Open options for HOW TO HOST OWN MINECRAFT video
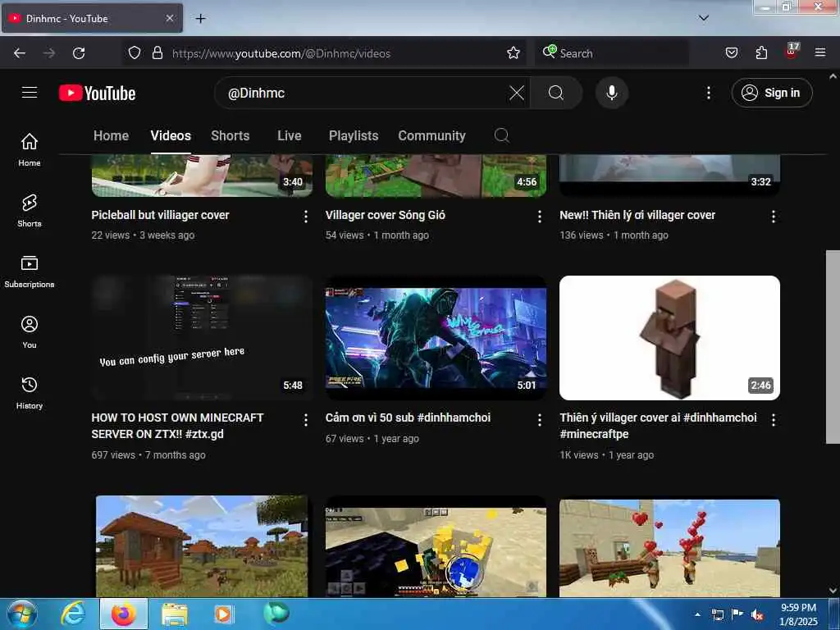The height and width of the screenshot is (630, 840). click(305, 420)
